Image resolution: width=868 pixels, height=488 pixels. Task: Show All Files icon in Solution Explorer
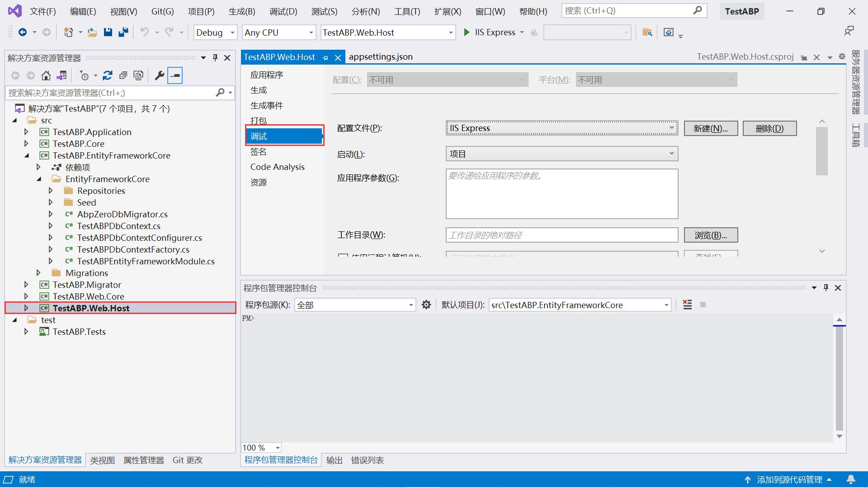(138, 75)
